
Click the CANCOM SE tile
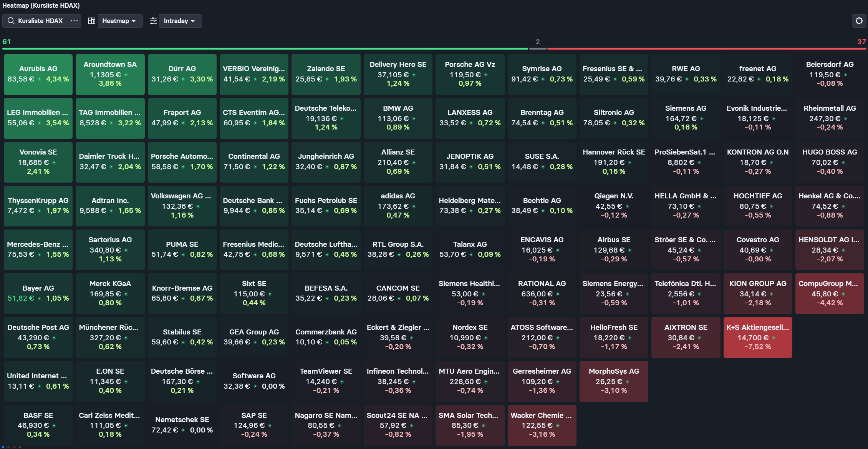coord(398,294)
